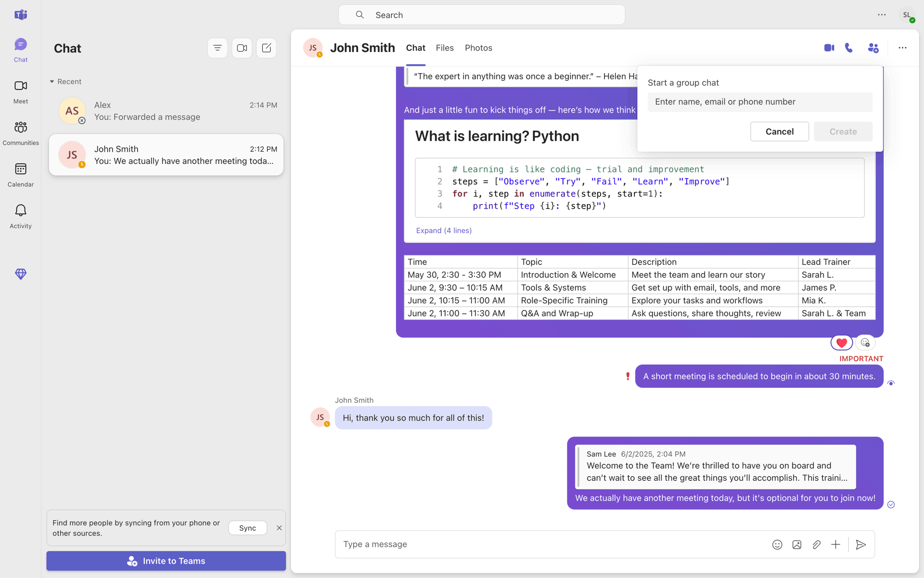Screen dimensions: 924x578
Task: Click the sent checkmark status on last message
Action: pyautogui.click(x=891, y=504)
